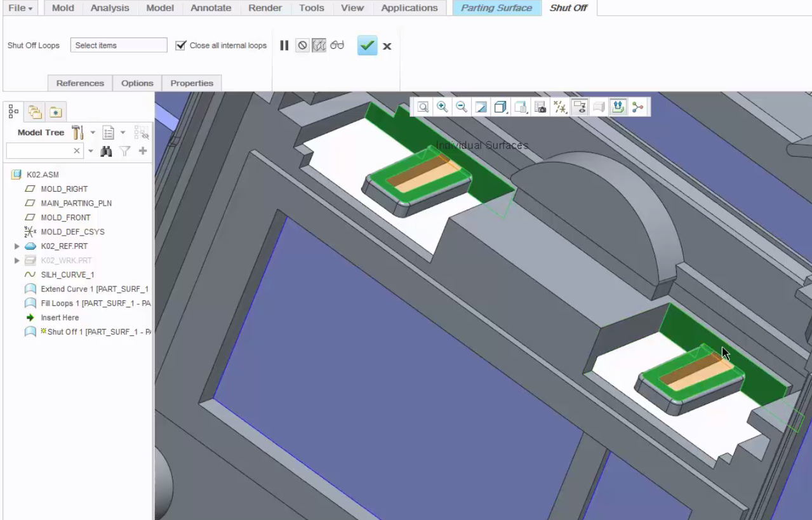This screenshot has height=520, width=812.
Task: Select the no-preview circle-slash icon
Action: (302, 46)
